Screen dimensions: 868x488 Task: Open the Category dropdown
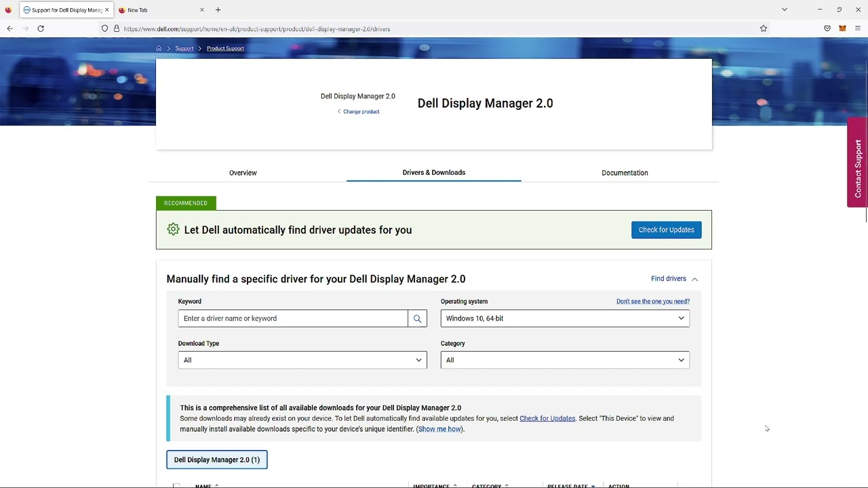[x=565, y=360]
